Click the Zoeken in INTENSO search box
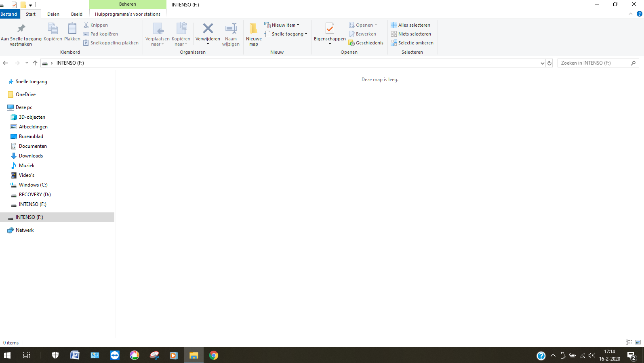 [x=594, y=63]
